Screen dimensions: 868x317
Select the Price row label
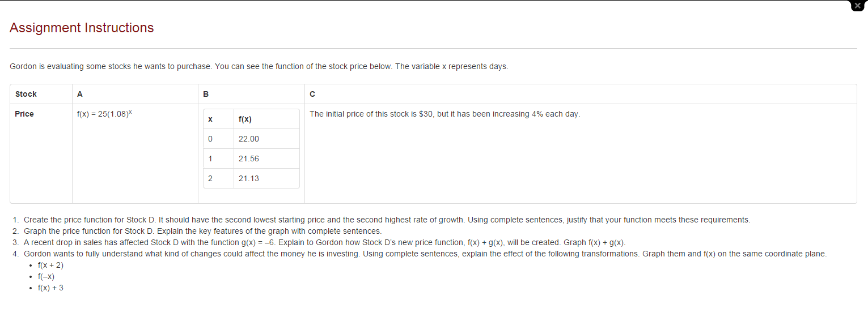point(24,114)
